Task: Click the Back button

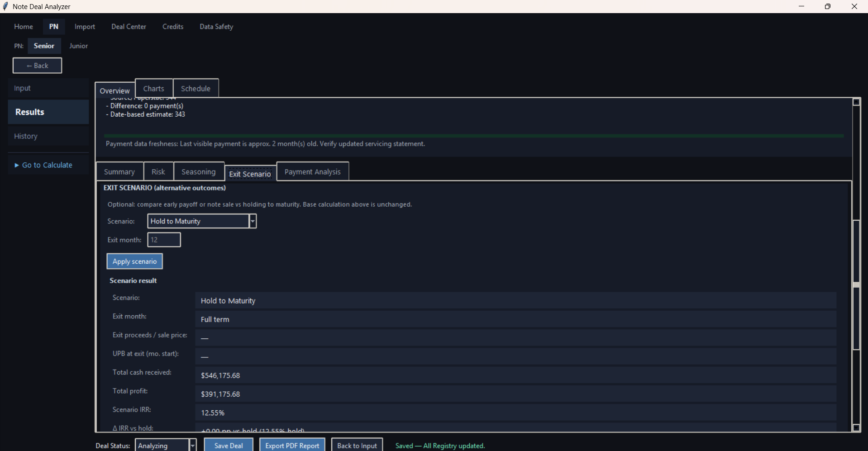Action: click(37, 66)
